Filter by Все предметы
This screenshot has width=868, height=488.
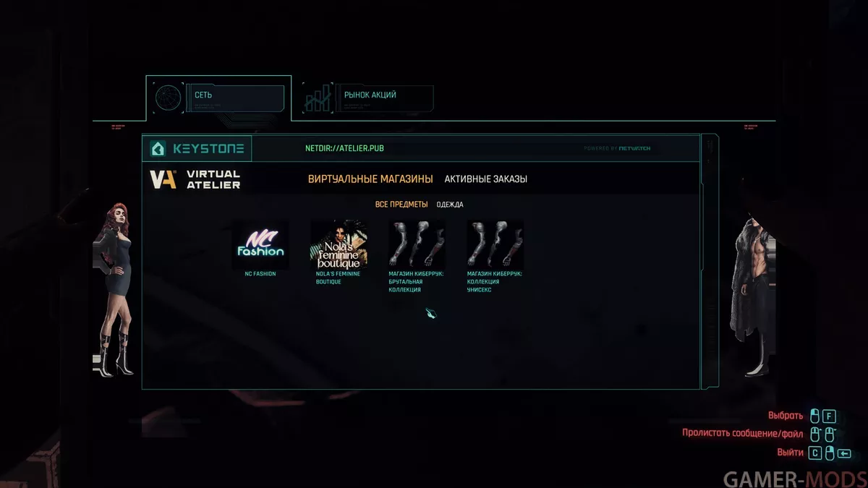tap(401, 205)
